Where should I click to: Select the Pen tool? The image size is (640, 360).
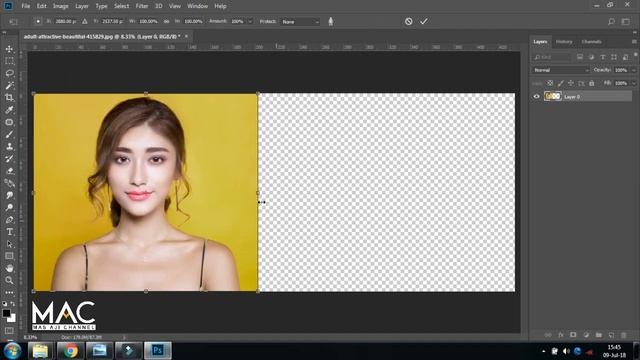pos(9,220)
